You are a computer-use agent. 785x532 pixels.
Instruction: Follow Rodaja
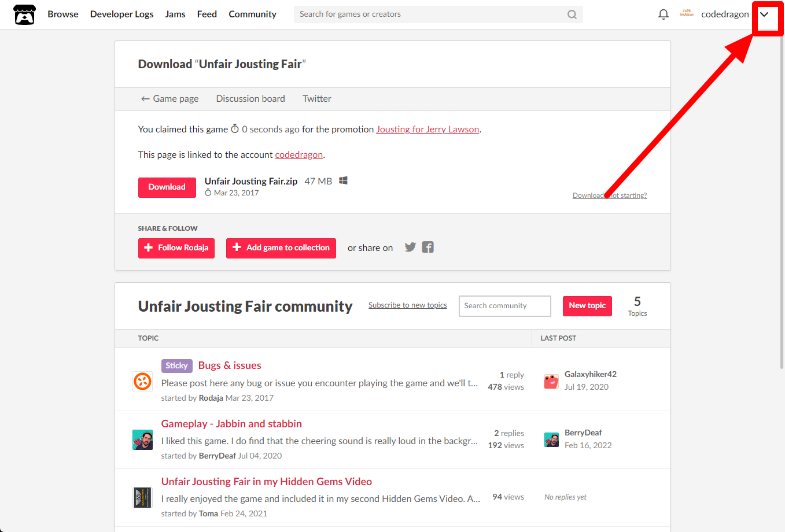tap(176, 248)
